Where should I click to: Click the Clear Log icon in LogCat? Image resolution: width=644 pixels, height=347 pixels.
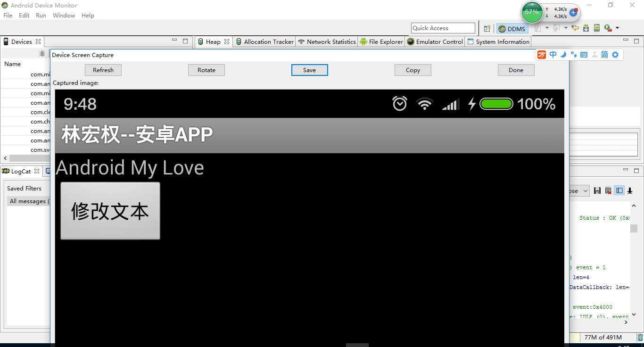(x=608, y=190)
